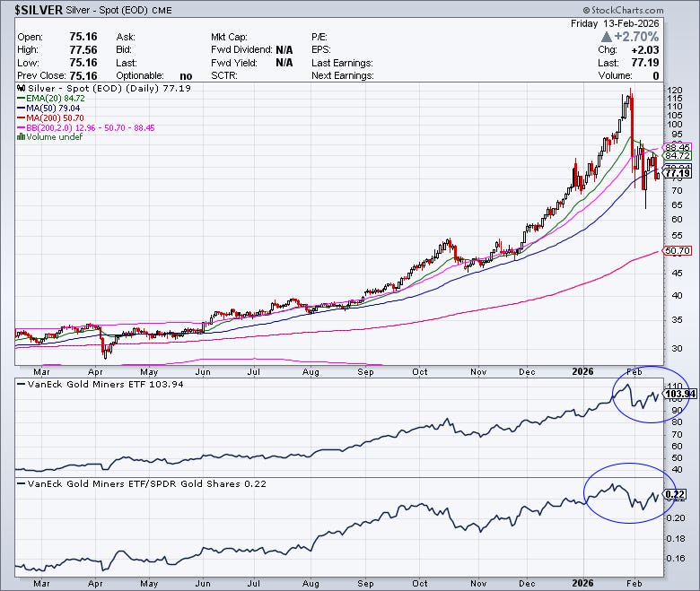Click the Chg value +2.03
Screen dimensions: 700x591
coord(645,49)
